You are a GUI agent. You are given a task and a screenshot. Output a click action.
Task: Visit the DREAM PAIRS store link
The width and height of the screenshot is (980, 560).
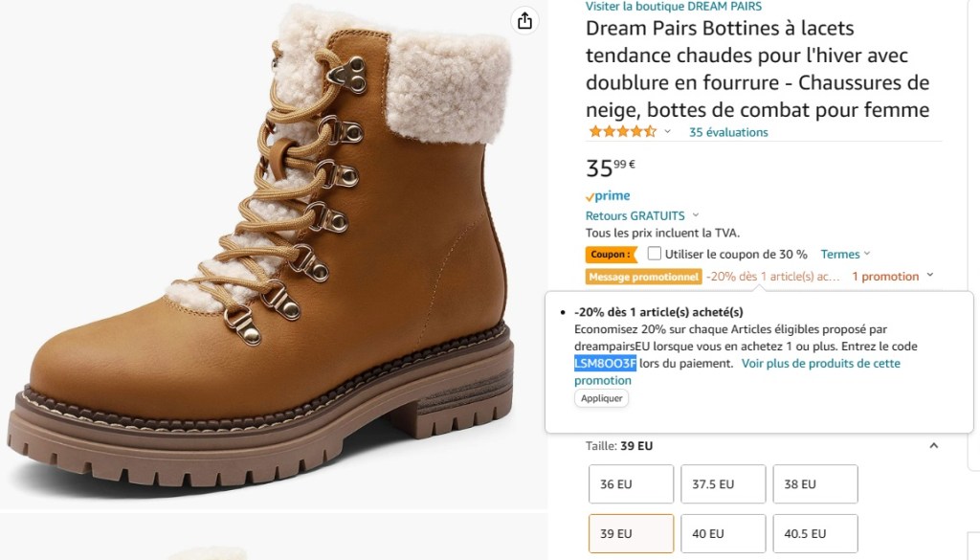pyautogui.click(x=674, y=7)
